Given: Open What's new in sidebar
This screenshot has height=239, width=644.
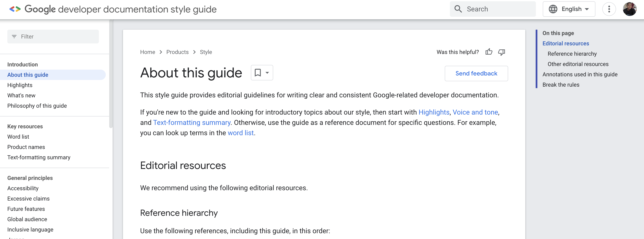Looking at the screenshot, I should click(21, 95).
